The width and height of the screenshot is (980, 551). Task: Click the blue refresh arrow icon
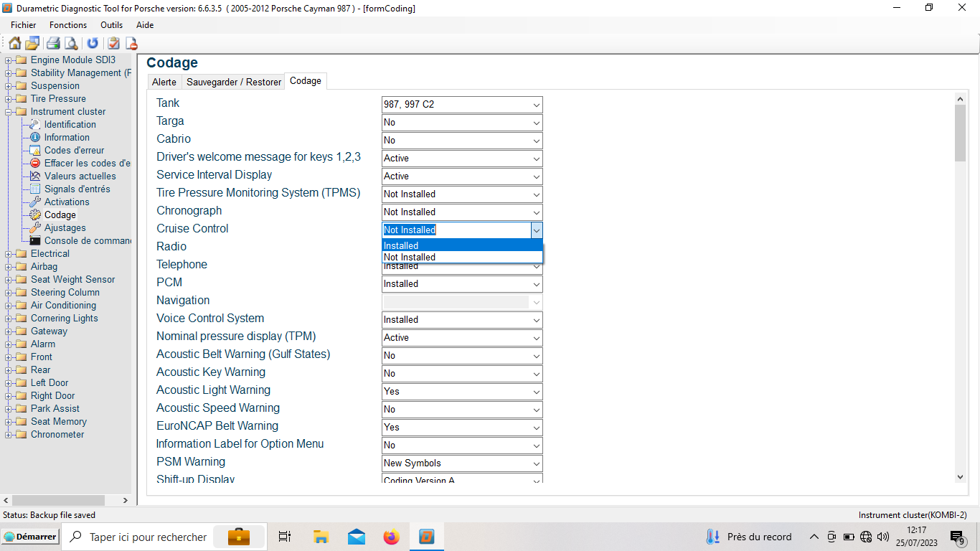pyautogui.click(x=93, y=43)
